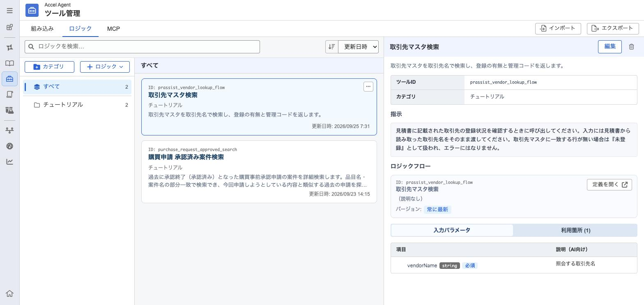Open the flask test icon in sidebar
The image size is (644, 305).
click(x=9, y=110)
